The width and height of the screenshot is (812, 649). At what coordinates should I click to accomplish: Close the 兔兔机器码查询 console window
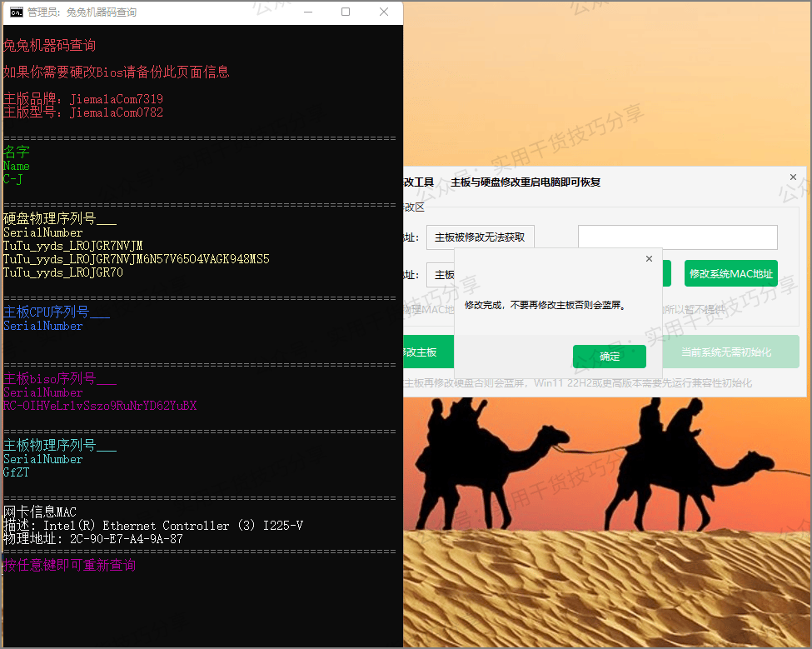[384, 12]
